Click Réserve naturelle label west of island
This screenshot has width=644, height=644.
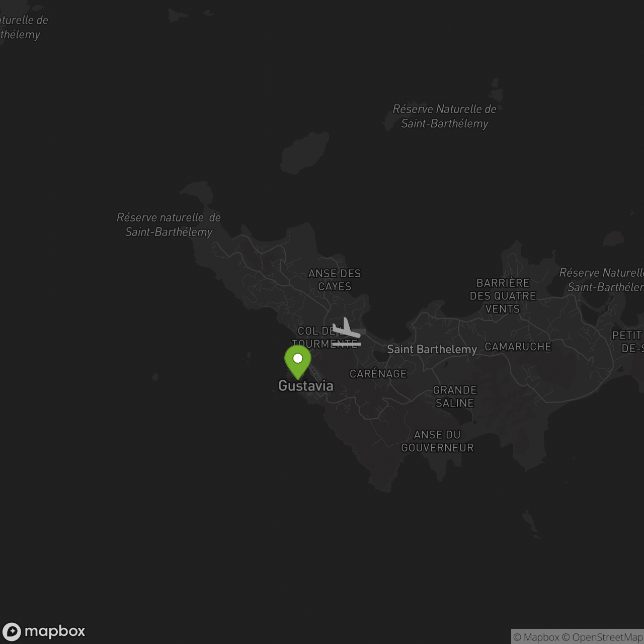click(169, 224)
